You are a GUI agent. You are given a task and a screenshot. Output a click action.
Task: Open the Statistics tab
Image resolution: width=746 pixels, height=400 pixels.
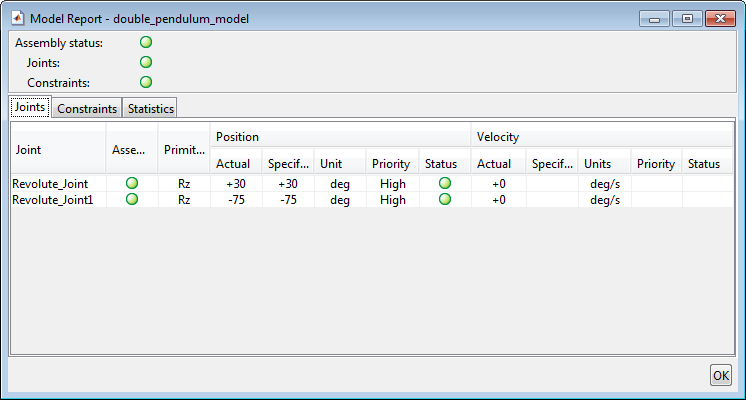150,108
